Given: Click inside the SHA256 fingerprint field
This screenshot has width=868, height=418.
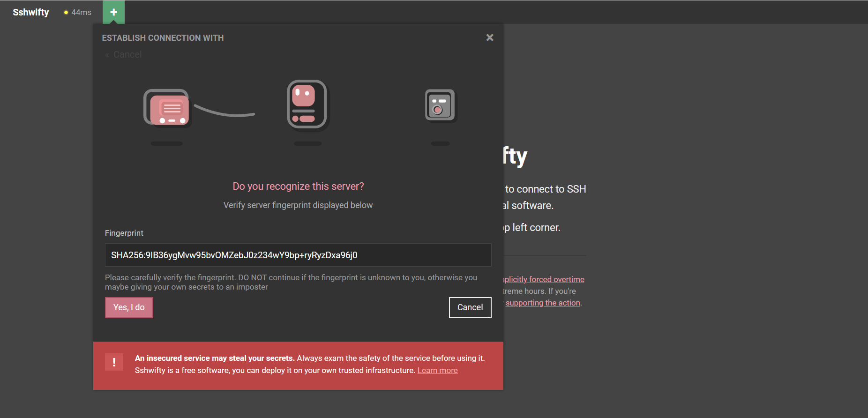Looking at the screenshot, I should (298, 255).
